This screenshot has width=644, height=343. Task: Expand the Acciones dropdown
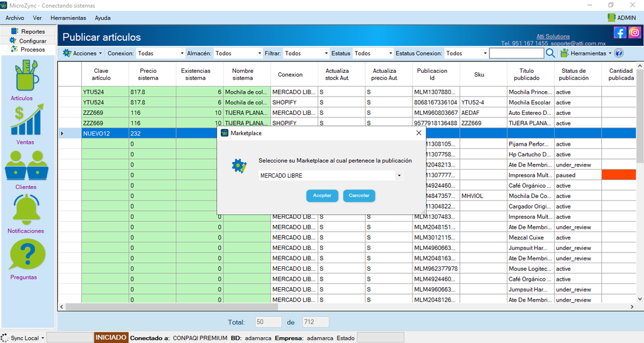pyautogui.click(x=100, y=53)
